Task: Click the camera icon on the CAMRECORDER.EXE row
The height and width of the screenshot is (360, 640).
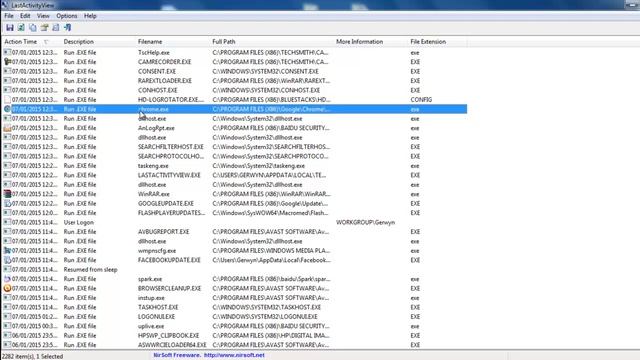Action: click(x=7, y=62)
